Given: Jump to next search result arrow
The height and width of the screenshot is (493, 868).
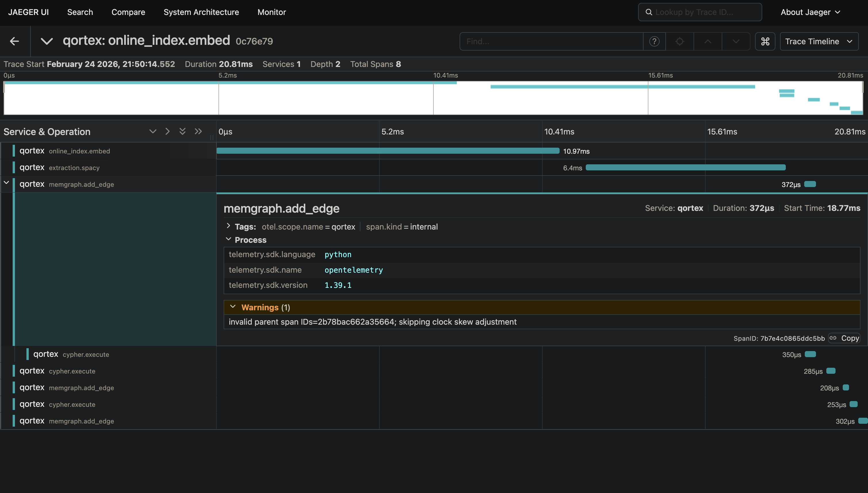Looking at the screenshot, I should coord(736,41).
